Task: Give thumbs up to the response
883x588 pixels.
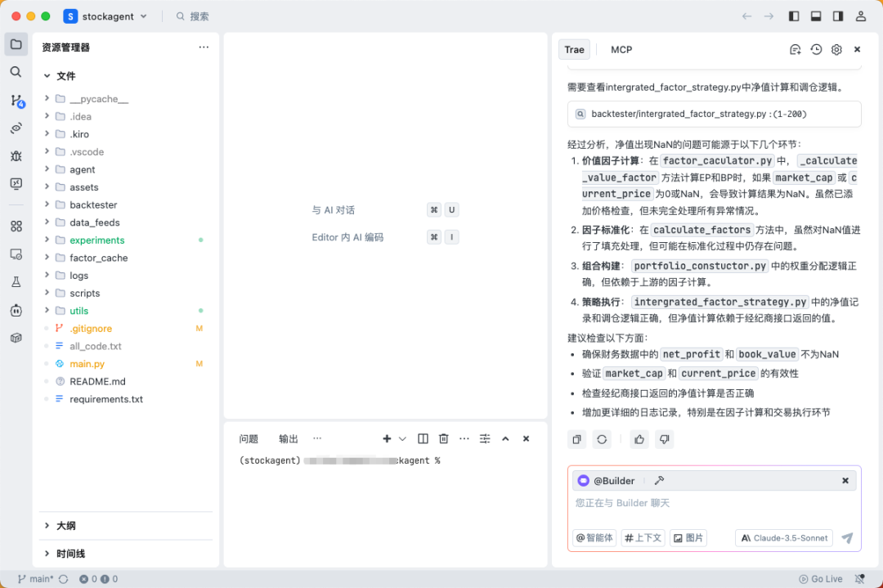Action: [x=639, y=439]
